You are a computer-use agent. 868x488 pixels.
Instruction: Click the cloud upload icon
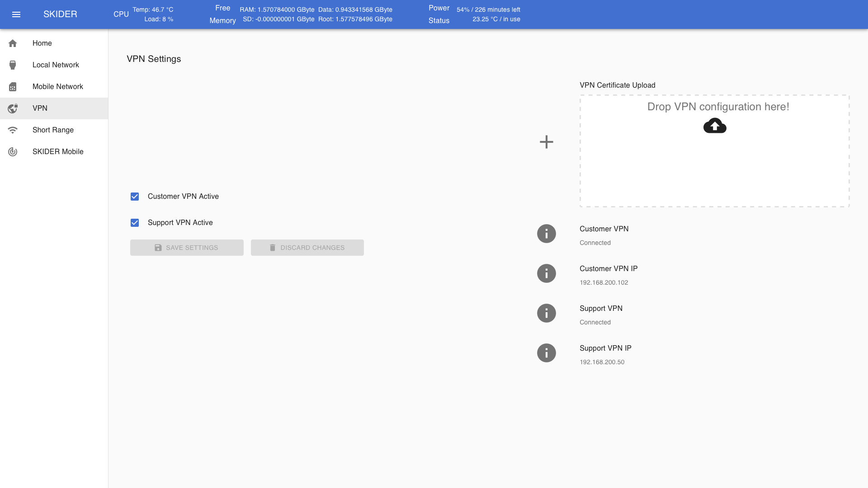pyautogui.click(x=715, y=126)
